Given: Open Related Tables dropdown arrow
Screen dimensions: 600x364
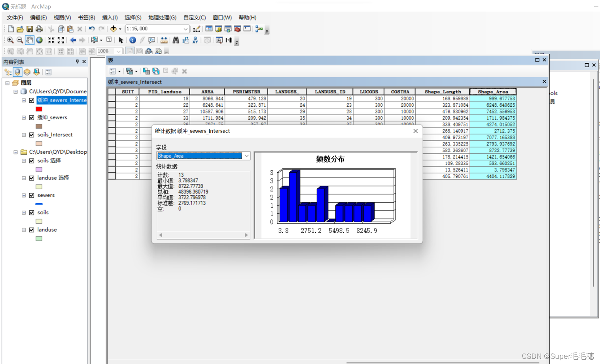Looking at the screenshot, I should pyautogui.click(x=136, y=72).
